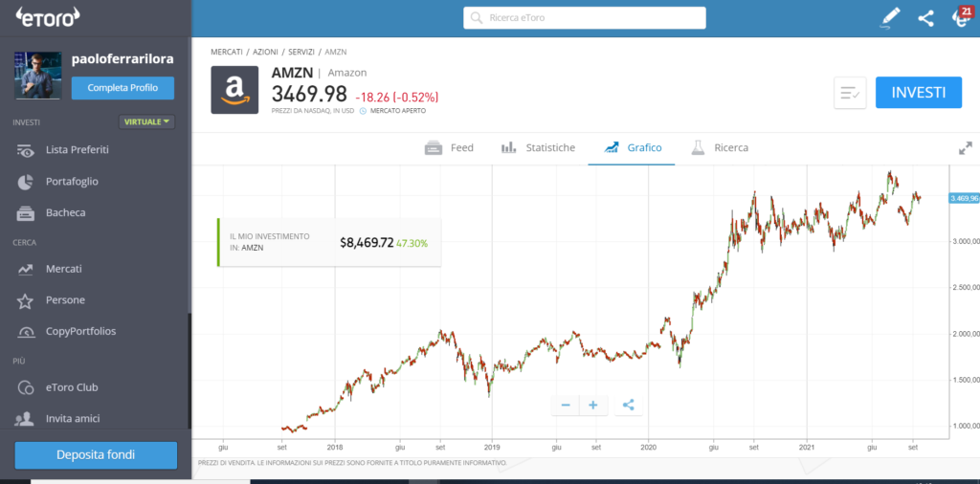Click the Mercati trend icon
This screenshot has width=980, height=484.
(25, 269)
